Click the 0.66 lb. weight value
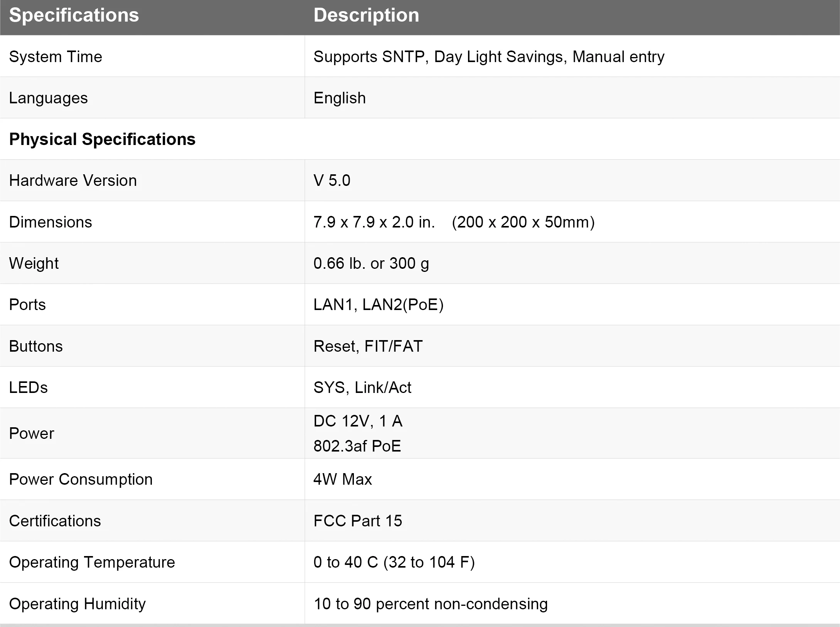This screenshot has width=840, height=627. point(371,263)
